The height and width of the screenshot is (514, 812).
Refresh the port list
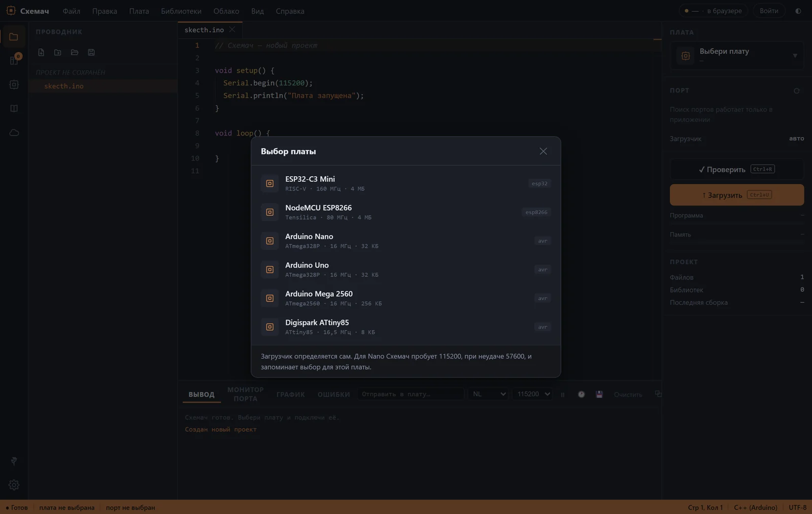(797, 91)
